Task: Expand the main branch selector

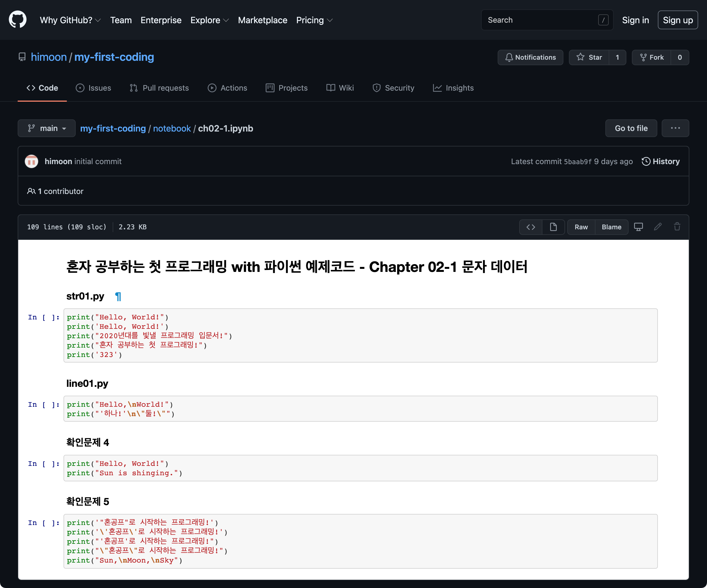Action: (46, 128)
